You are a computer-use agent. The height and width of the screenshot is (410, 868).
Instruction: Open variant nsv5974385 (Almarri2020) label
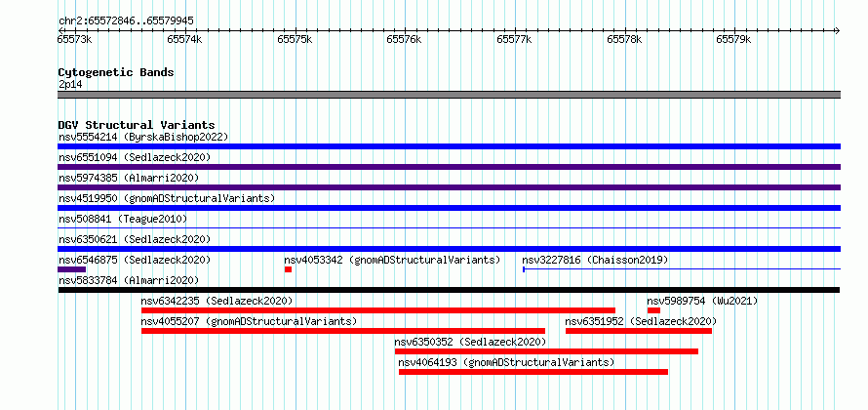[x=129, y=178]
